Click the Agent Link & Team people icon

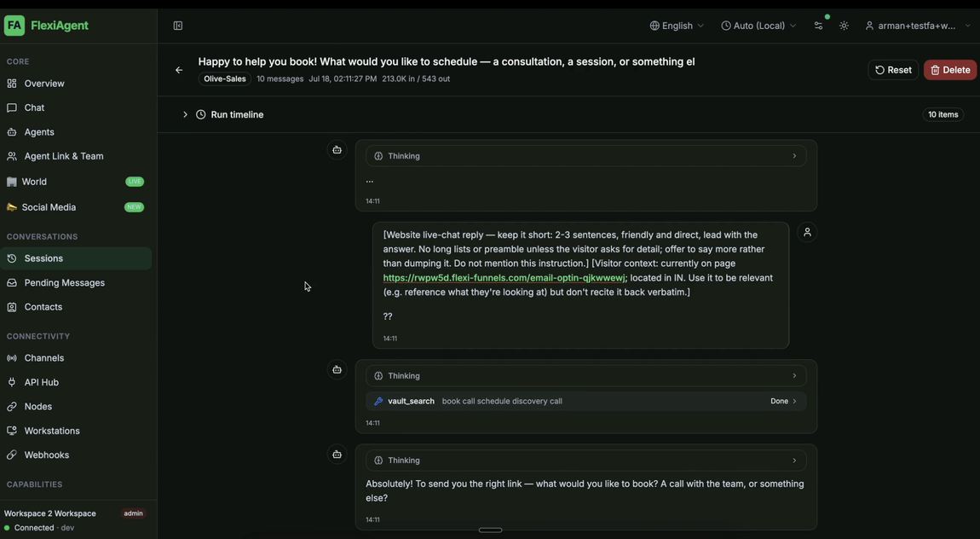(x=12, y=156)
